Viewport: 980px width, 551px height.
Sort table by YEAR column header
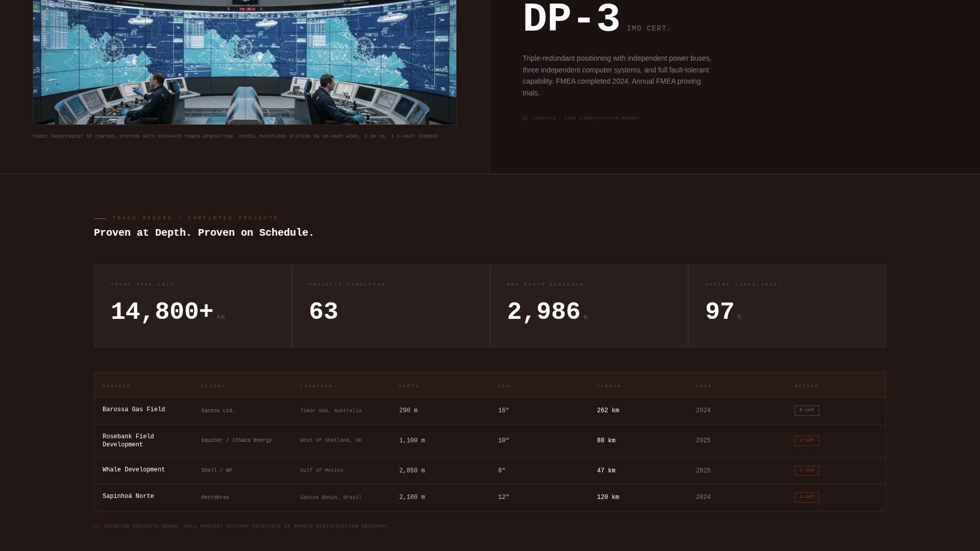click(x=703, y=386)
